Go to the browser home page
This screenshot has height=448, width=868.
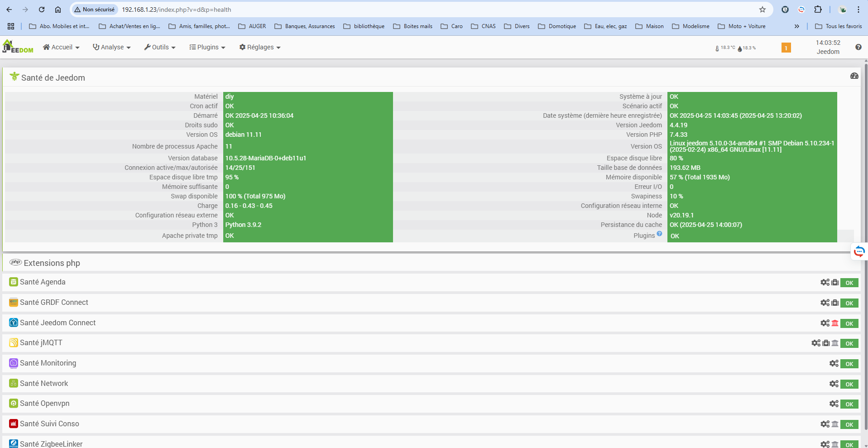pos(58,10)
